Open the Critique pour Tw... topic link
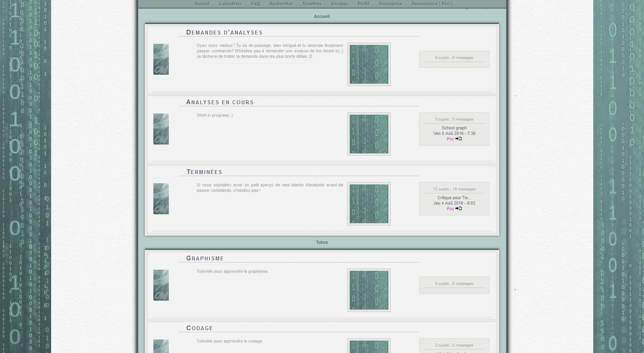The image size is (644, 353). (454, 198)
